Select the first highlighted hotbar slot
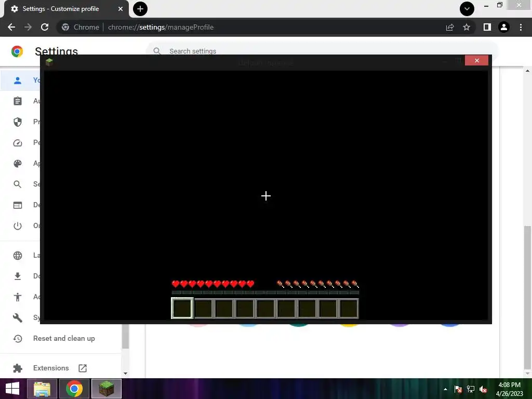The height and width of the screenshot is (399, 532). pos(182,308)
